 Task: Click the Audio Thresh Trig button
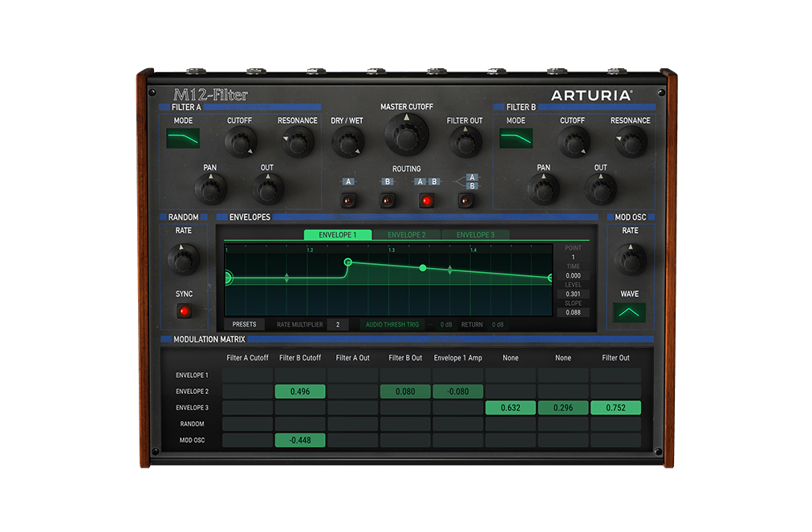392,325
